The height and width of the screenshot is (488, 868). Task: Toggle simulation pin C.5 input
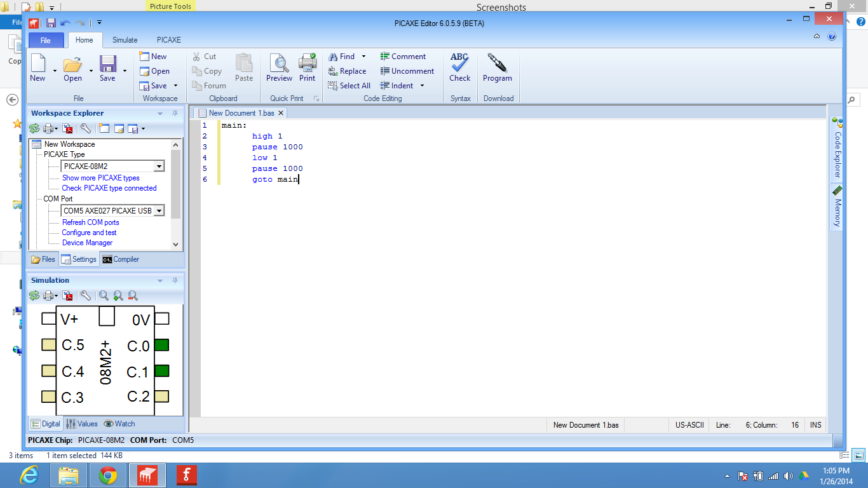tap(48, 345)
